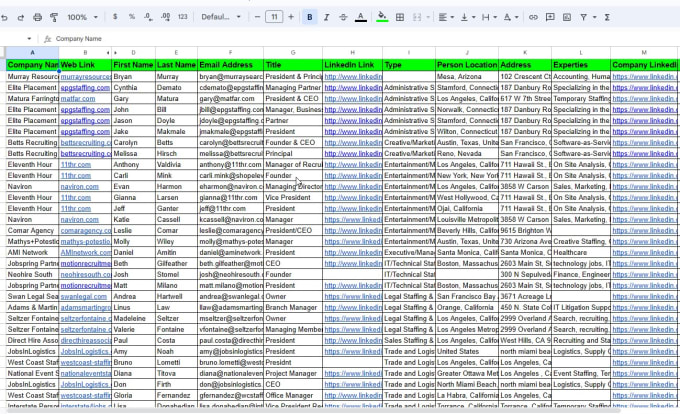The image size is (680, 414).
Task: Click the Undo arrow in the toolbar
Action: 4,17
